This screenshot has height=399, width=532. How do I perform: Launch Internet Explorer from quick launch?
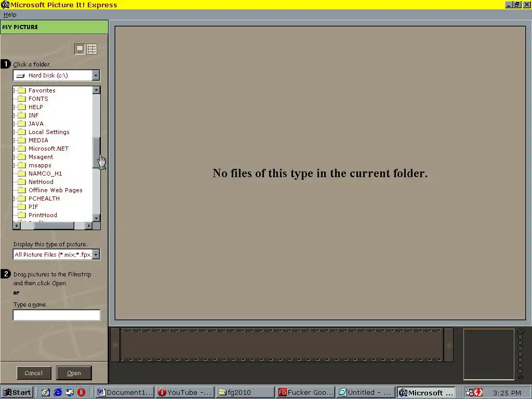[x=58, y=393]
